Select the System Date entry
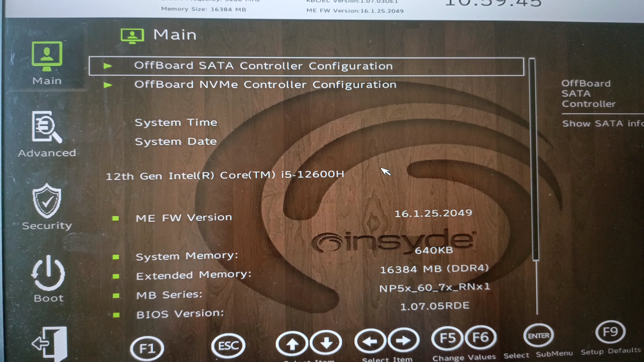 pos(176,141)
